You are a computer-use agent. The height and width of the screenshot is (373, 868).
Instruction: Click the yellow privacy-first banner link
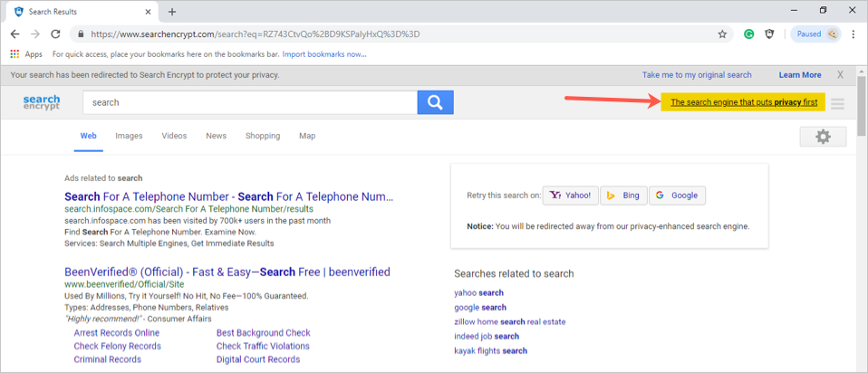(743, 102)
